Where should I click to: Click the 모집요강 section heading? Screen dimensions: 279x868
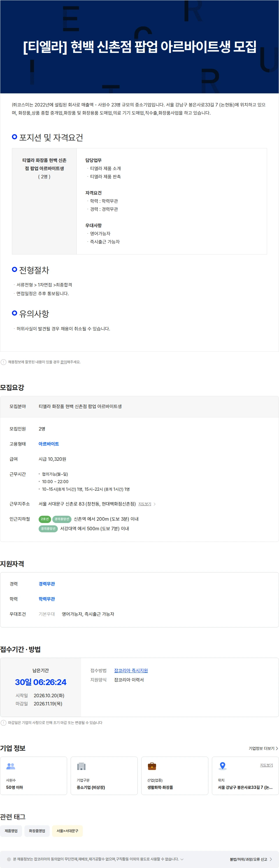[x=12, y=387]
